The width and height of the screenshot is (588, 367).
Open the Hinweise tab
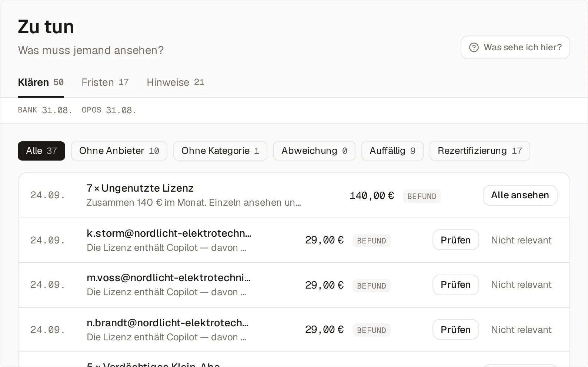[176, 82]
